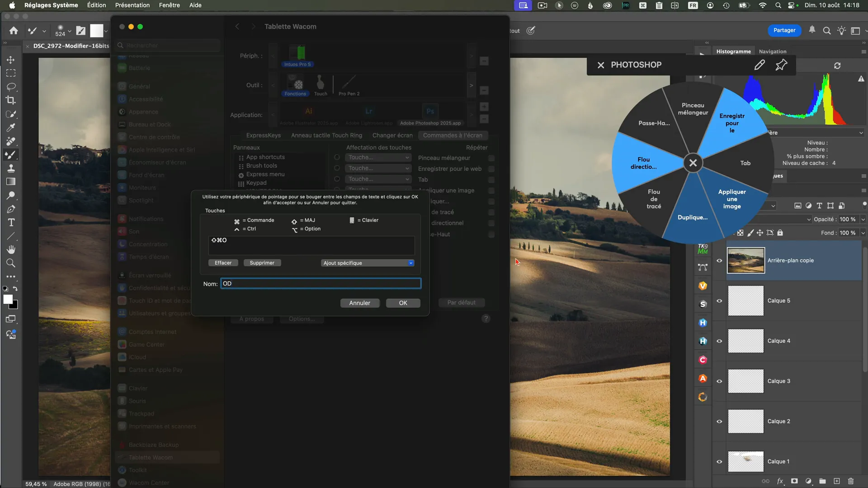Create a new layer with the plus icon
The height and width of the screenshot is (488, 868).
[837, 481]
